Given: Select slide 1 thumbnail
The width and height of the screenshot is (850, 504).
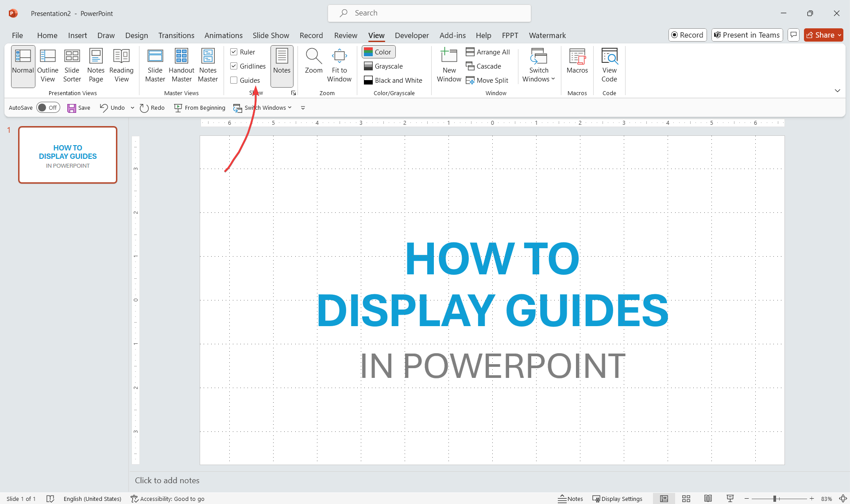Looking at the screenshot, I should [x=68, y=155].
